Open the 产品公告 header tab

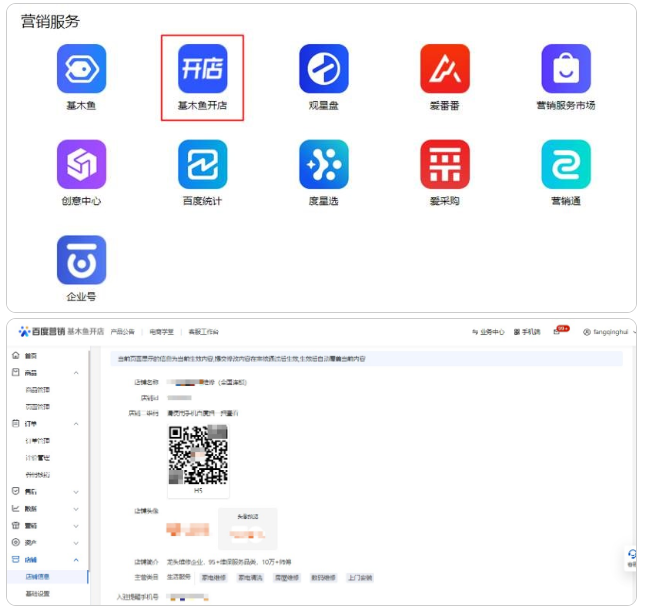pyautogui.click(x=122, y=332)
